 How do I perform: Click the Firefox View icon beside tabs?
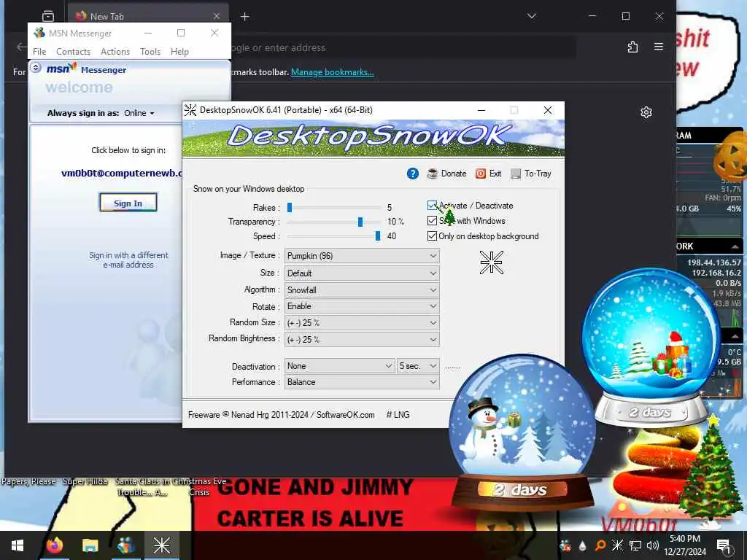(48, 16)
